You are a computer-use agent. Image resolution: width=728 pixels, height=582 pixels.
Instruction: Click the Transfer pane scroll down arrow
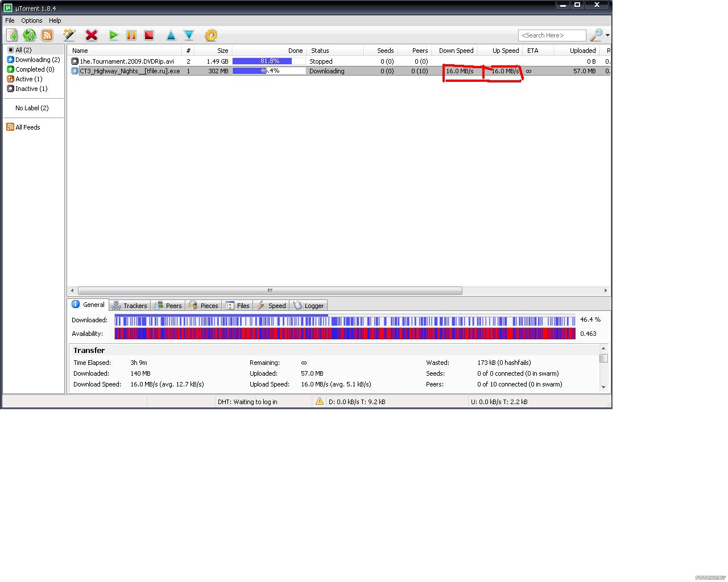(603, 386)
